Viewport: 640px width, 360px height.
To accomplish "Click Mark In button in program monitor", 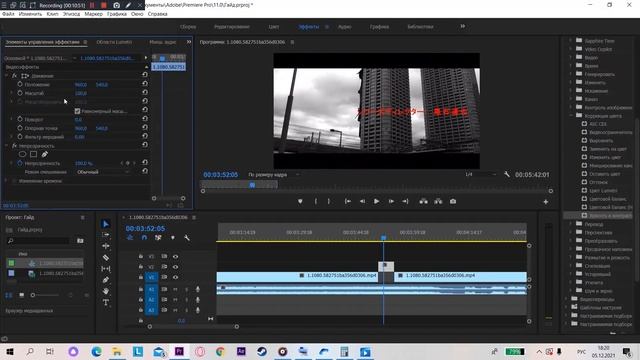I will point(316,201).
